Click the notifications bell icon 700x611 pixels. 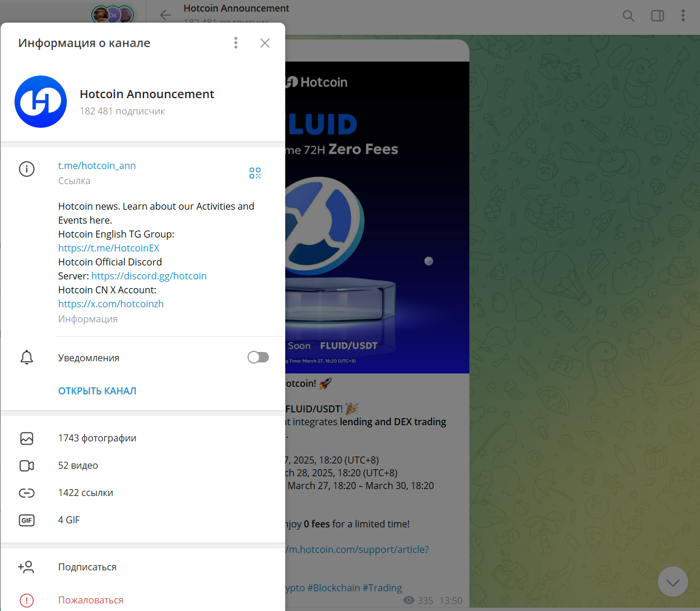click(x=27, y=357)
